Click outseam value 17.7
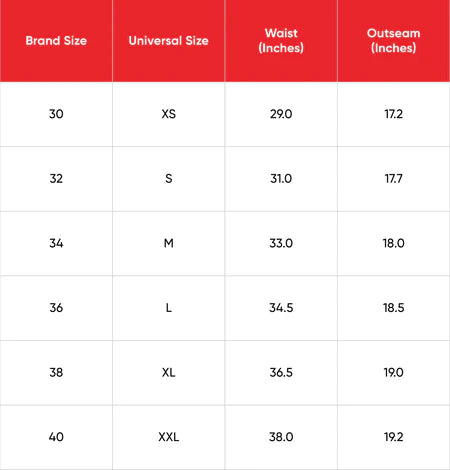The width and height of the screenshot is (450, 470). (394, 179)
